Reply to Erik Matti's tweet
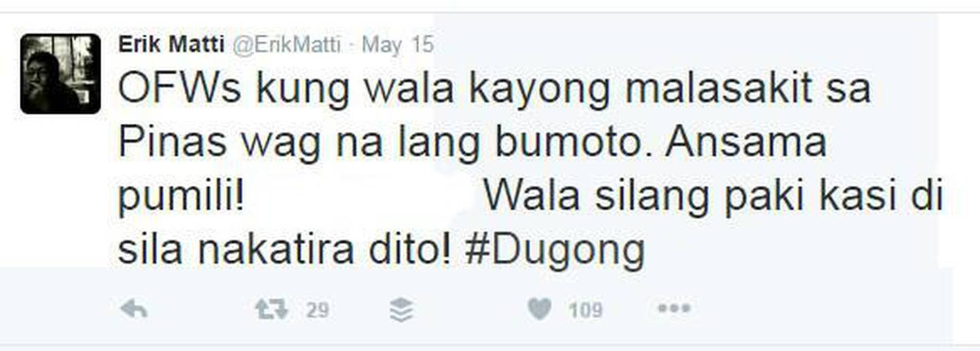This screenshot has height=351, width=980. (134, 310)
